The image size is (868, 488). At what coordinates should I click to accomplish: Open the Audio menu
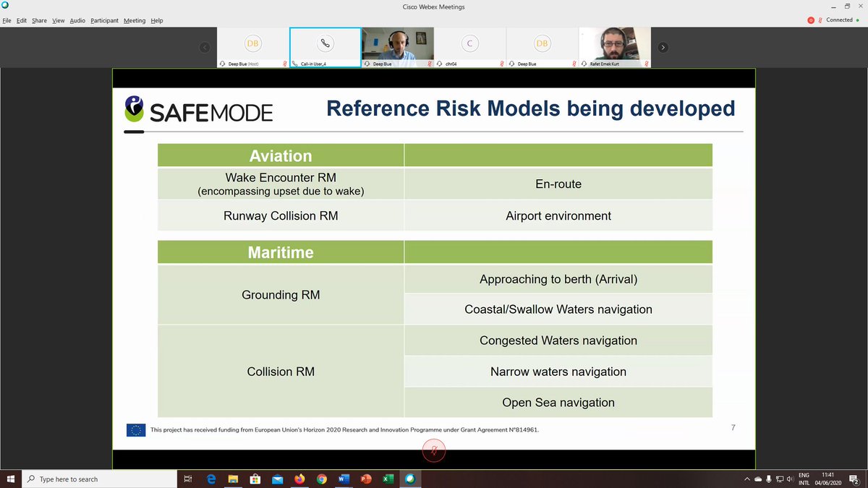point(77,20)
